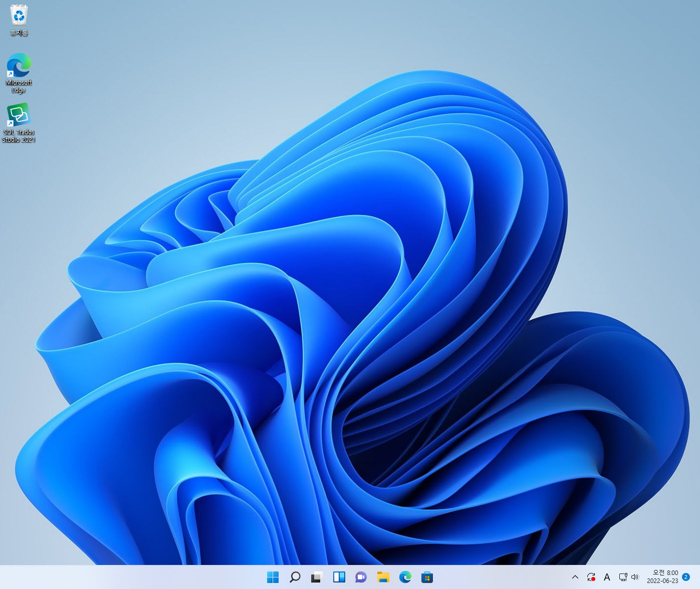
Task: Open Microsoft Store from the taskbar
Action: click(427, 577)
